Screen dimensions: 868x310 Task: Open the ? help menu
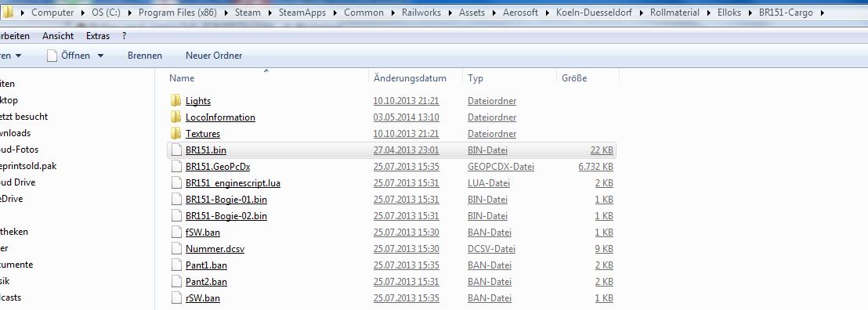click(125, 36)
